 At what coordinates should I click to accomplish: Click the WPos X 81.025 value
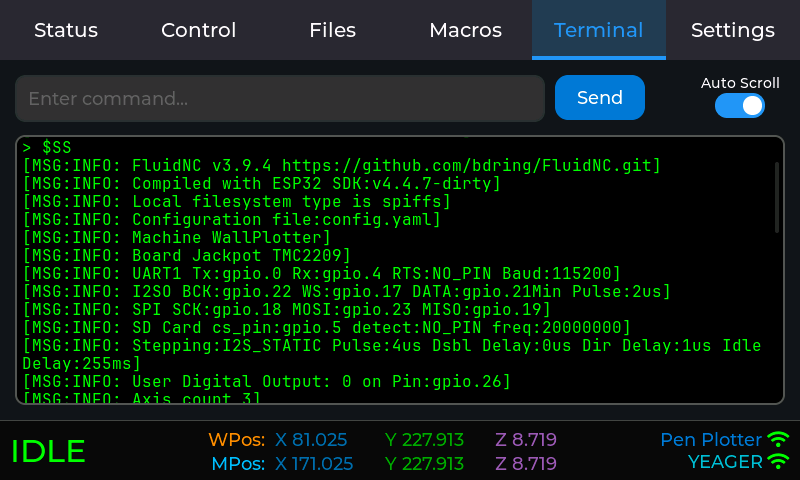[311, 440]
